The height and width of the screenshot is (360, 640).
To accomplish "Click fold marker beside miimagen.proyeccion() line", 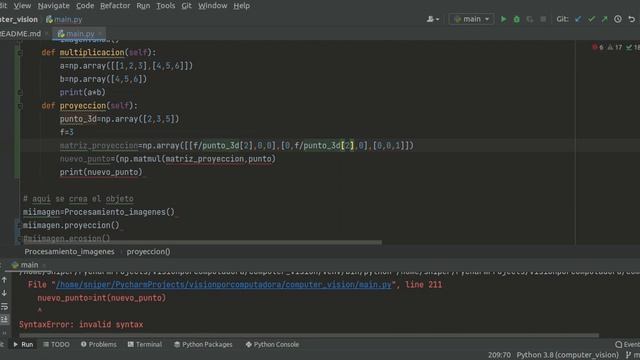I will [x=19, y=225].
